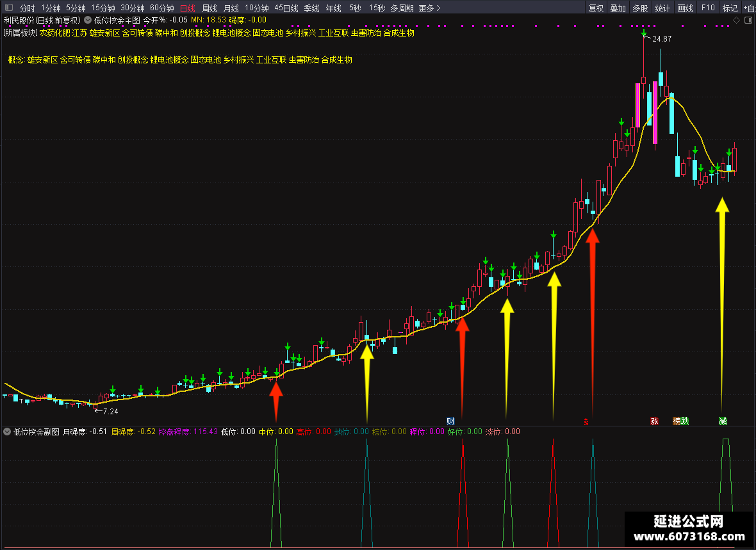756x550 pixels.
Task: Click the red 涨 event marker
Action: (654, 421)
